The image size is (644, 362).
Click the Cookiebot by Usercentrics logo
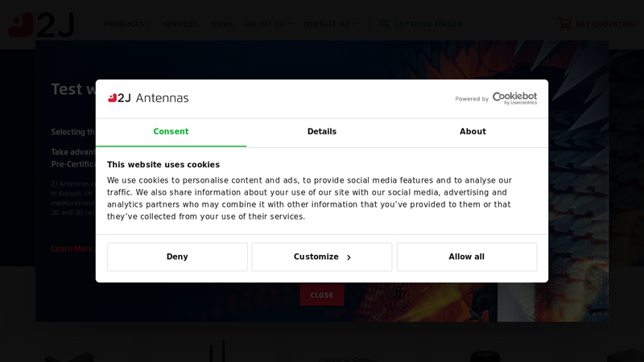[x=514, y=98]
